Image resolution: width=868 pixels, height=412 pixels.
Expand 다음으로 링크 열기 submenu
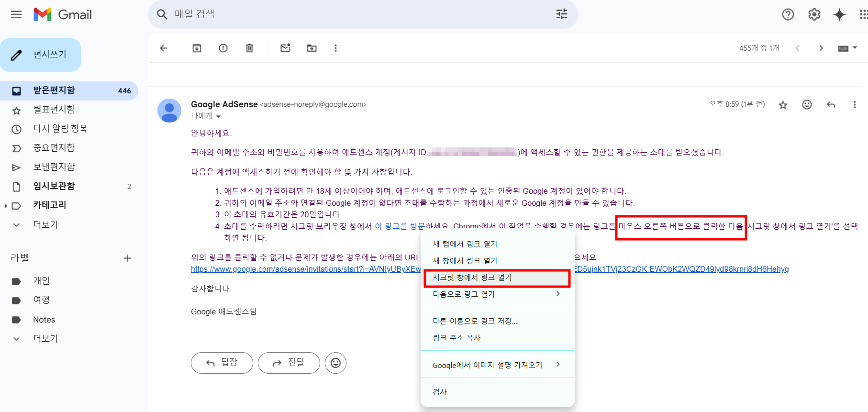pyautogui.click(x=498, y=294)
